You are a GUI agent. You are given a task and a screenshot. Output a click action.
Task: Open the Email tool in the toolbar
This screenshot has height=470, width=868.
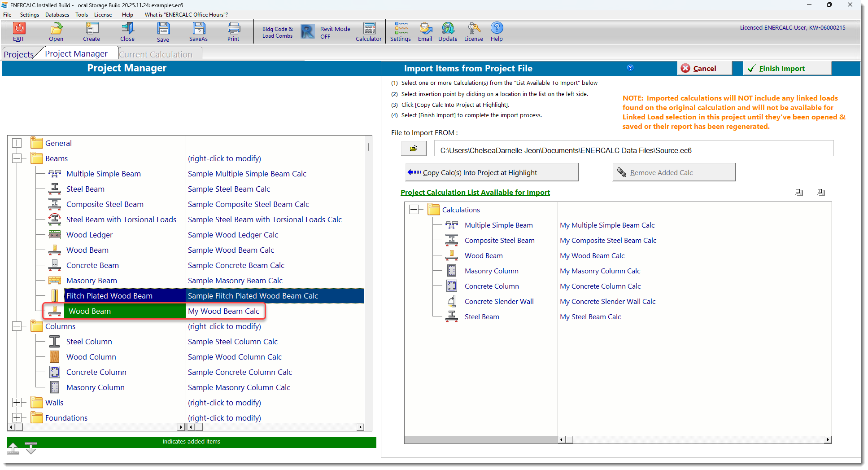pyautogui.click(x=425, y=31)
